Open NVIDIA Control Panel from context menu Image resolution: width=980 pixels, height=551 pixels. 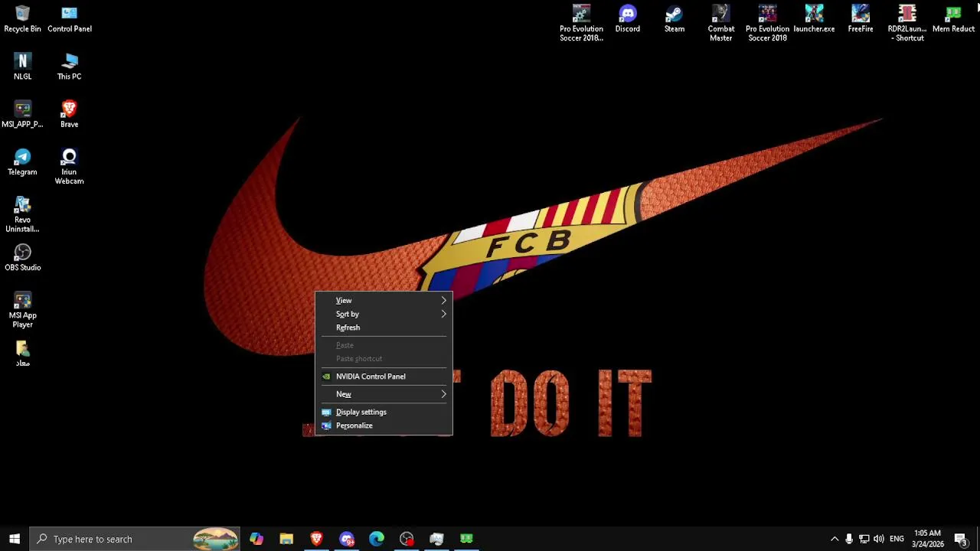[x=384, y=377]
